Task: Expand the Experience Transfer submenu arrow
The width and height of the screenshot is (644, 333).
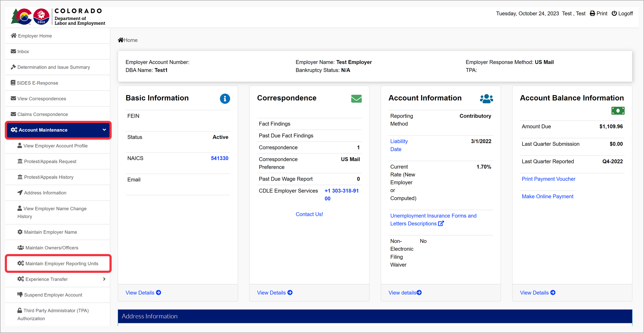Action: [104, 279]
